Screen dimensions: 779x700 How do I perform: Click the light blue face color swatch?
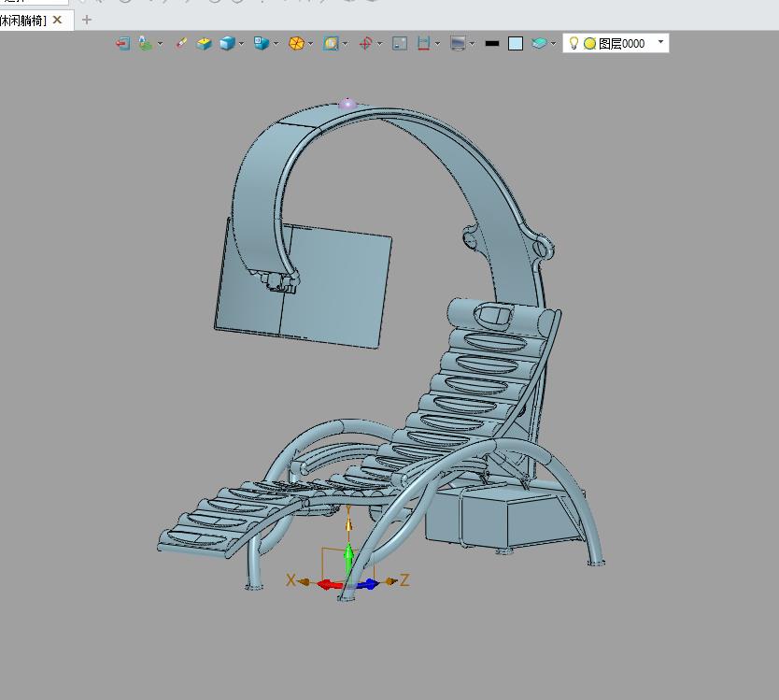pos(516,44)
